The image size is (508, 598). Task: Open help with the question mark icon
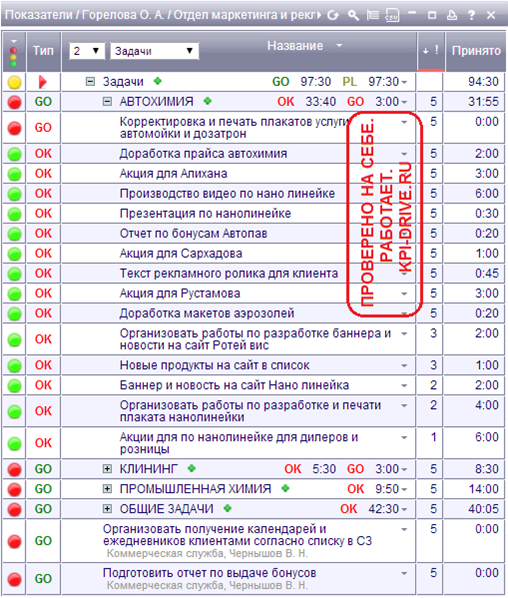(471, 15)
